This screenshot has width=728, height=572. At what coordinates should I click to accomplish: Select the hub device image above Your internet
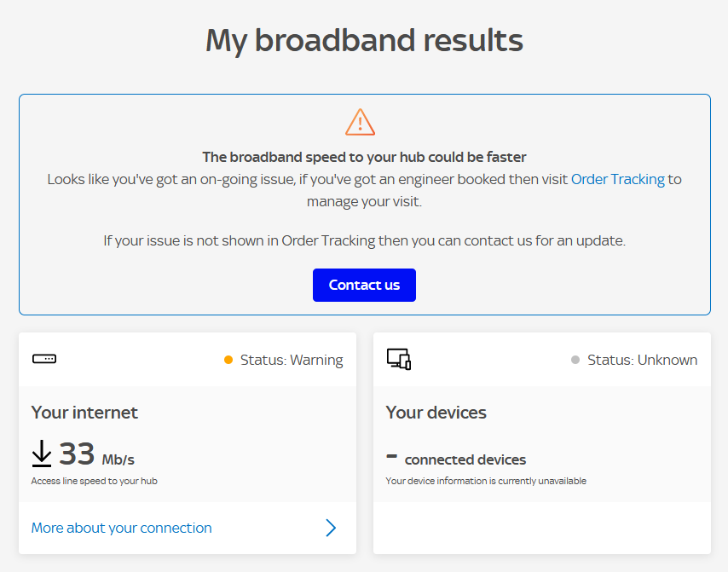coord(43,359)
